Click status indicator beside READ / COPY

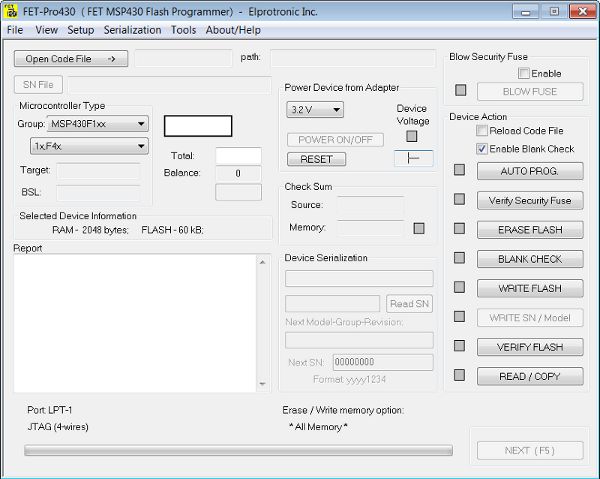[x=459, y=375]
